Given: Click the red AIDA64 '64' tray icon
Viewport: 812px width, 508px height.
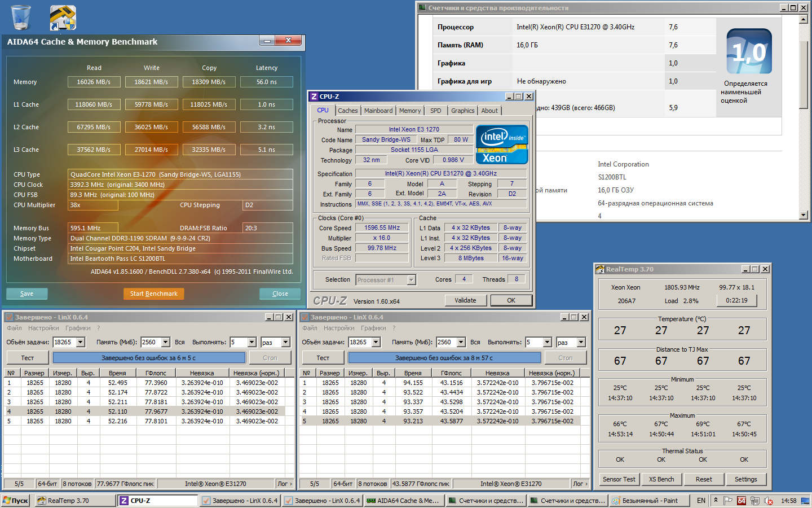Looking at the screenshot, I should pos(742,501).
